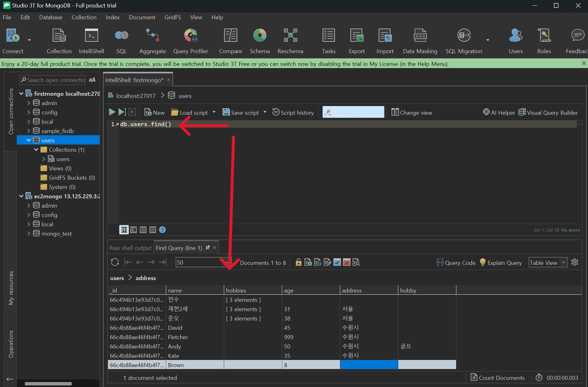This screenshot has height=387, width=588.
Task: Open the Collection toolbar tool
Action: 59,41
